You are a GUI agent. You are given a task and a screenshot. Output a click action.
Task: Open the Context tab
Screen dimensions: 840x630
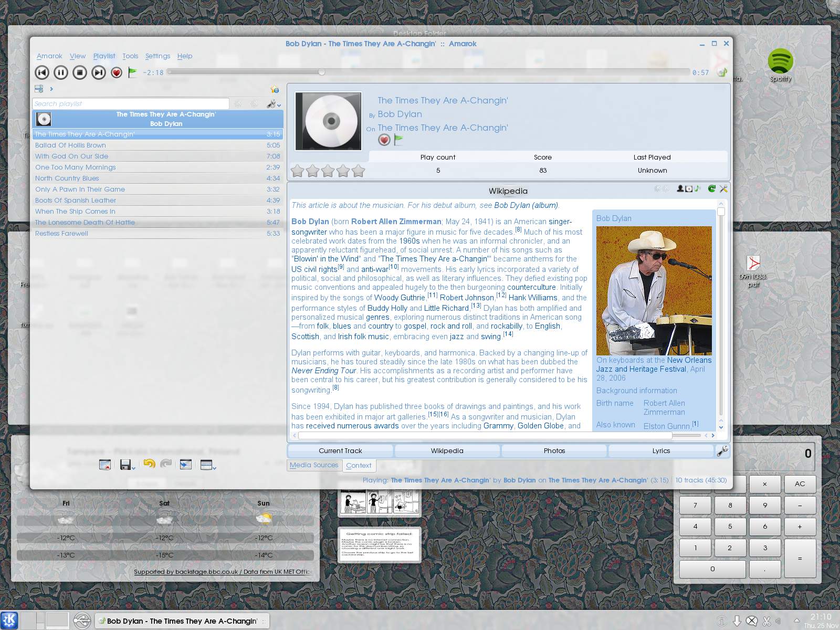[359, 466]
